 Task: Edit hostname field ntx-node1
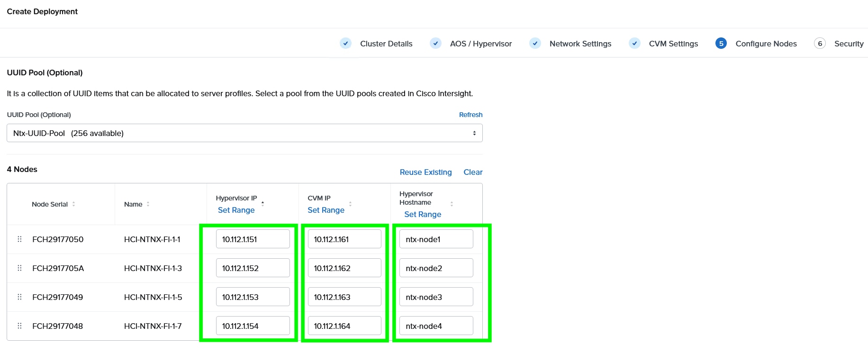coord(436,239)
